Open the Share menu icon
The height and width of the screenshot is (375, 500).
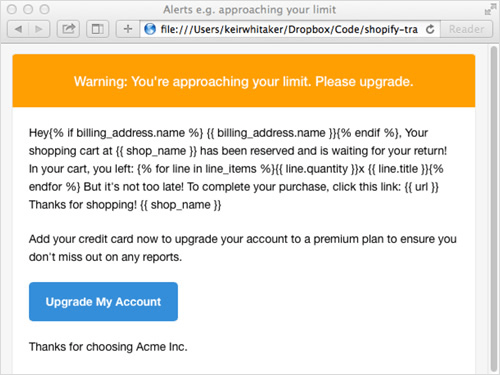(x=68, y=29)
